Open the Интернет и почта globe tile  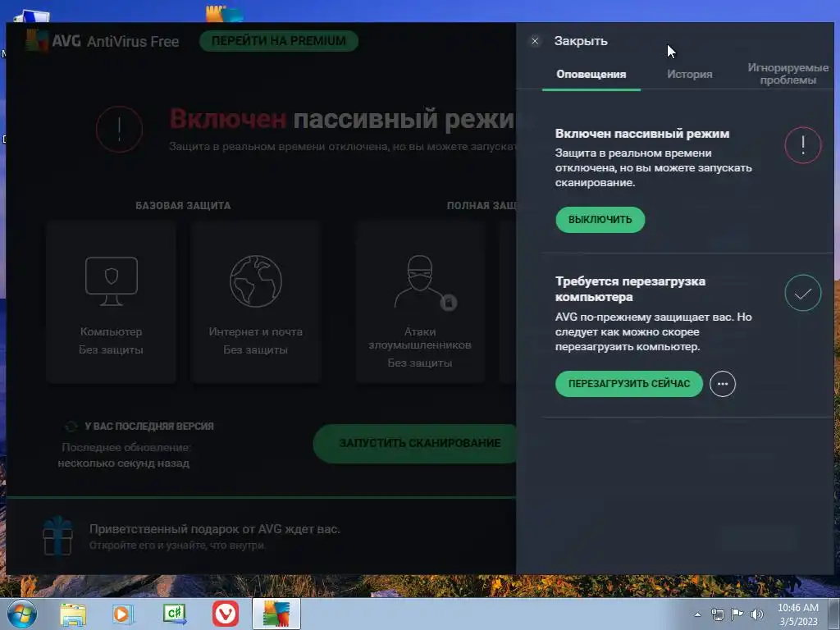256,302
